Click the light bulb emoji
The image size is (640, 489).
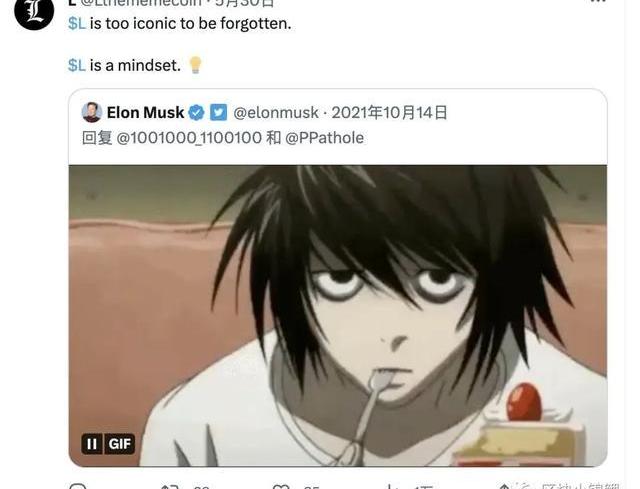[196, 65]
